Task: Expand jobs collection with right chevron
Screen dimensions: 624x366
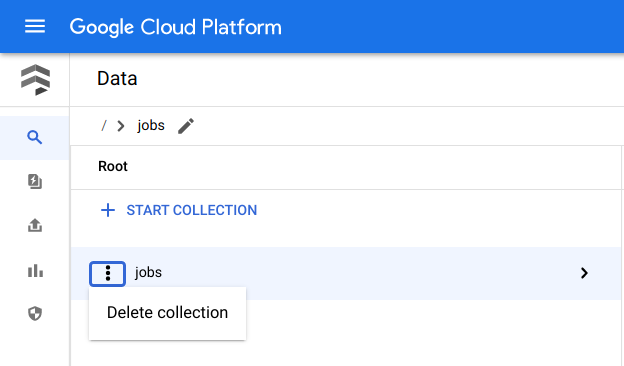Action: coord(584,273)
